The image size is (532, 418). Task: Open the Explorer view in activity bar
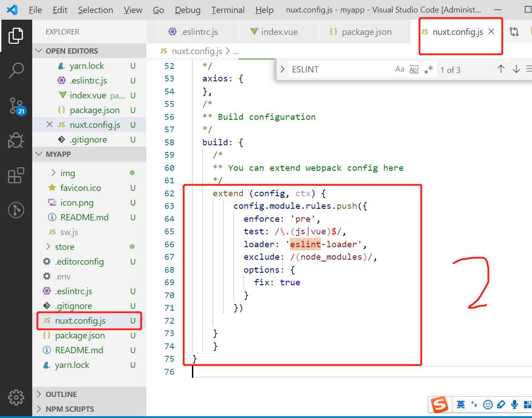16,36
